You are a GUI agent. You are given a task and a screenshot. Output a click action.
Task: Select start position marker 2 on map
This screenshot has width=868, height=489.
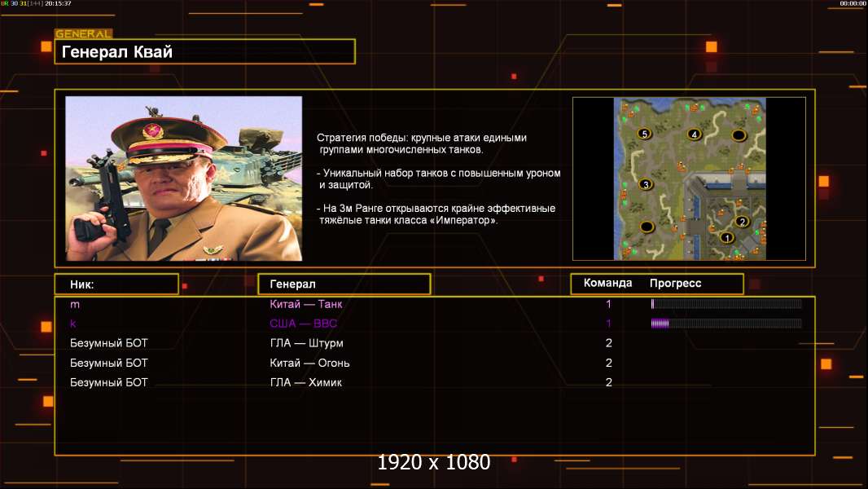742,221
